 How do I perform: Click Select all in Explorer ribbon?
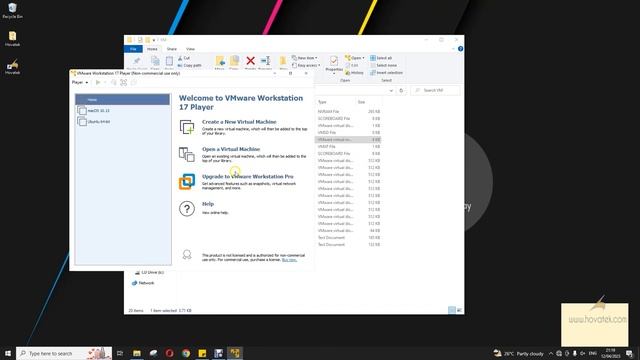click(381, 58)
